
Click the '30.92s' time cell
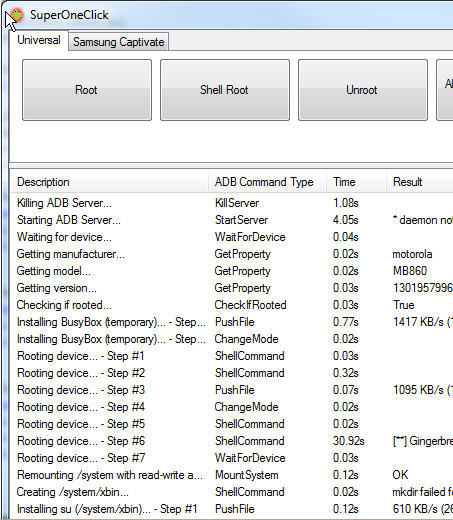(349, 441)
